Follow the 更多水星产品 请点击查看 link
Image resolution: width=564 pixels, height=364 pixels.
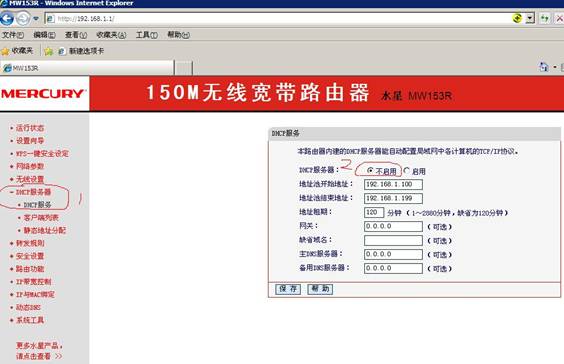(39, 351)
